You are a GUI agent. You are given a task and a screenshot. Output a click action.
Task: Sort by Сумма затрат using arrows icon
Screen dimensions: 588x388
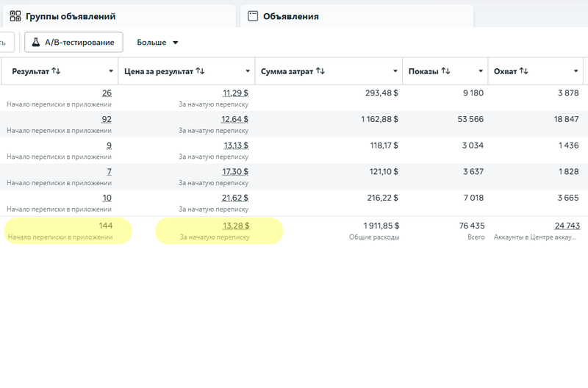[320, 71]
